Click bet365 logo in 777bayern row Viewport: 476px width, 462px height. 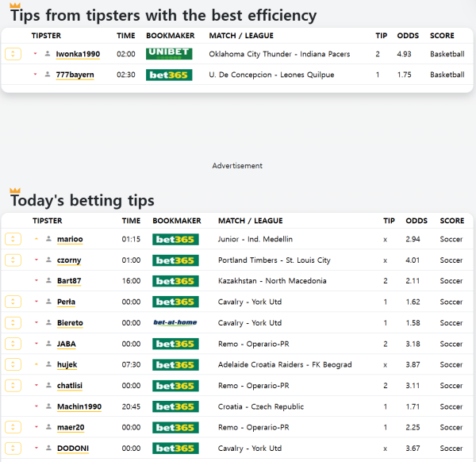pos(169,75)
